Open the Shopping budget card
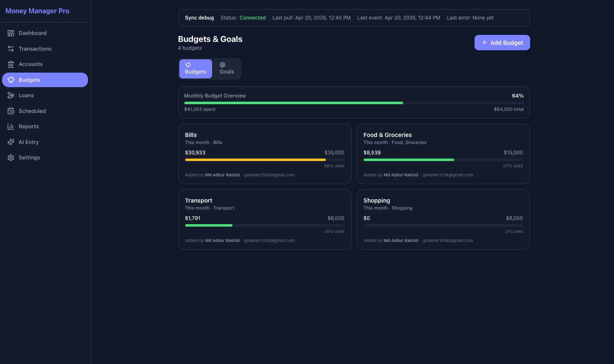This screenshot has height=364, width=614. pyautogui.click(x=443, y=219)
